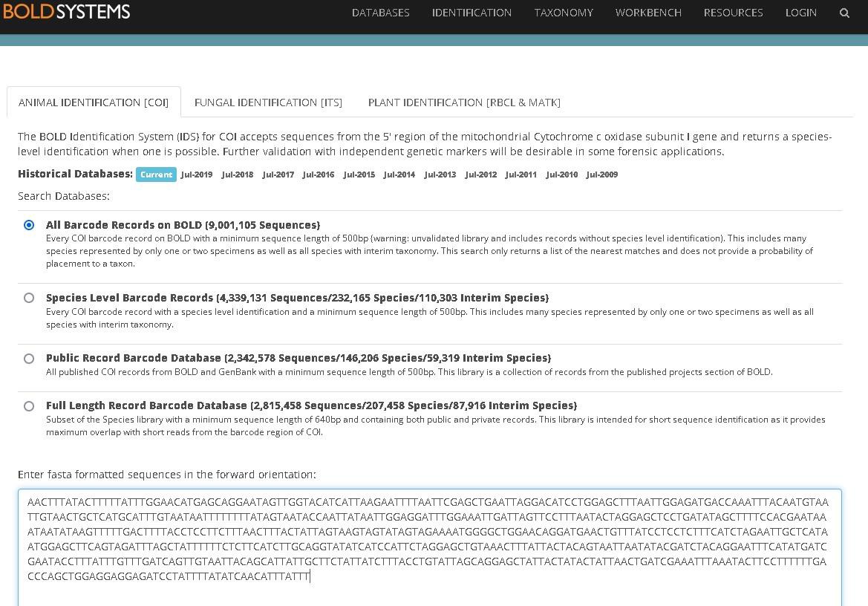Viewport: 868px width, 606px height.
Task: Select the Current historical database
Action: (156, 175)
